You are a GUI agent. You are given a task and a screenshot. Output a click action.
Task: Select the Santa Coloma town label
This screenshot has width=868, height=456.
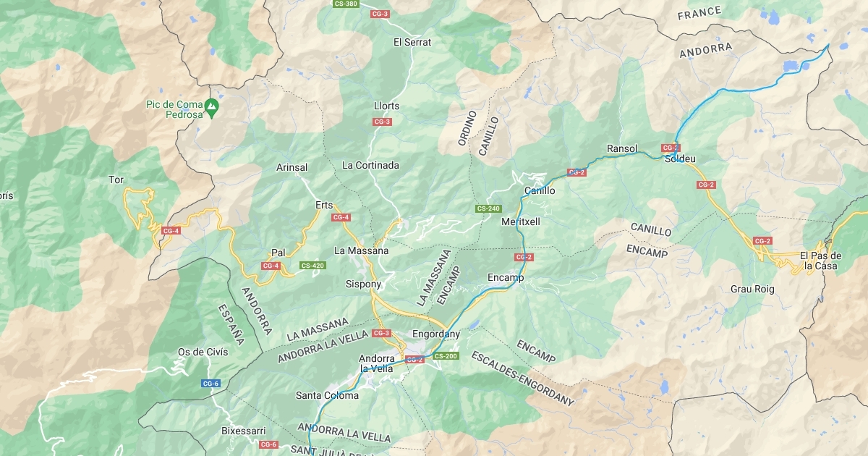pos(327,395)
